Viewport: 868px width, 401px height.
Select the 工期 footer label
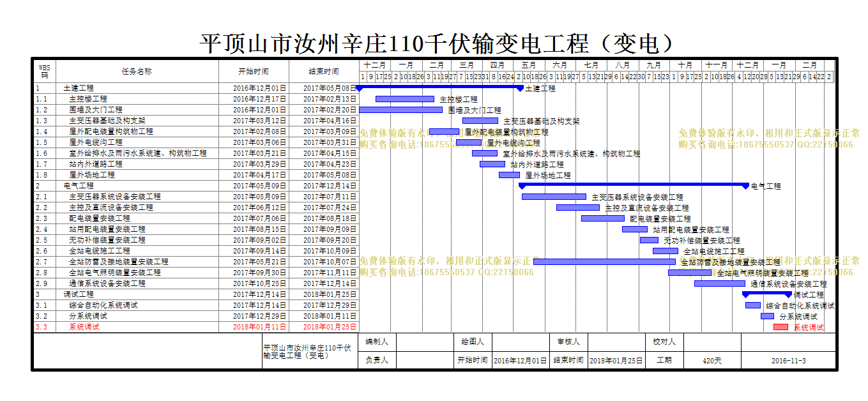(664, 360)
